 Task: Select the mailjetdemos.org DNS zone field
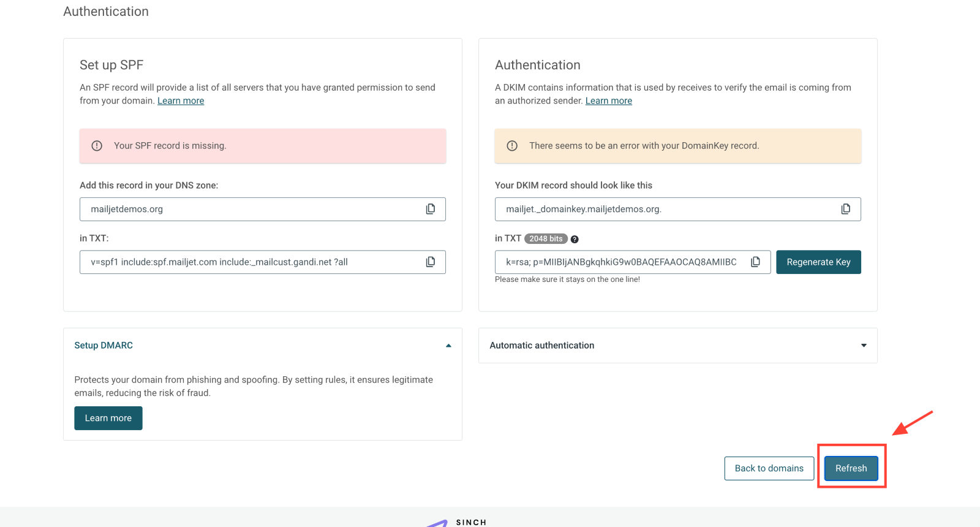[263, 209]
